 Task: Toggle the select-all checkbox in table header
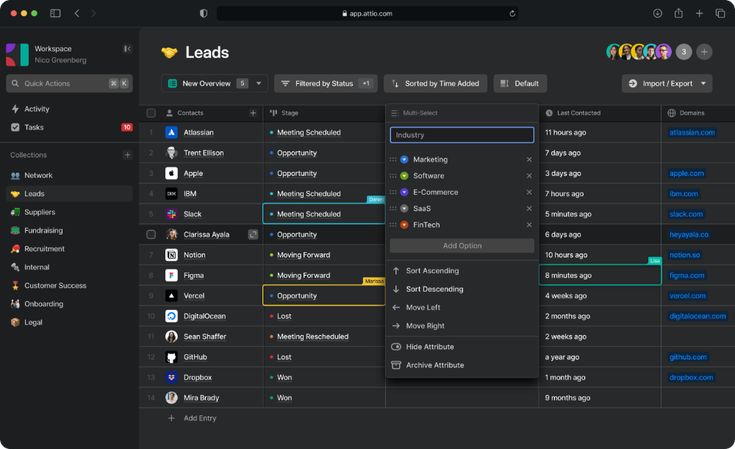pos(151,113)
